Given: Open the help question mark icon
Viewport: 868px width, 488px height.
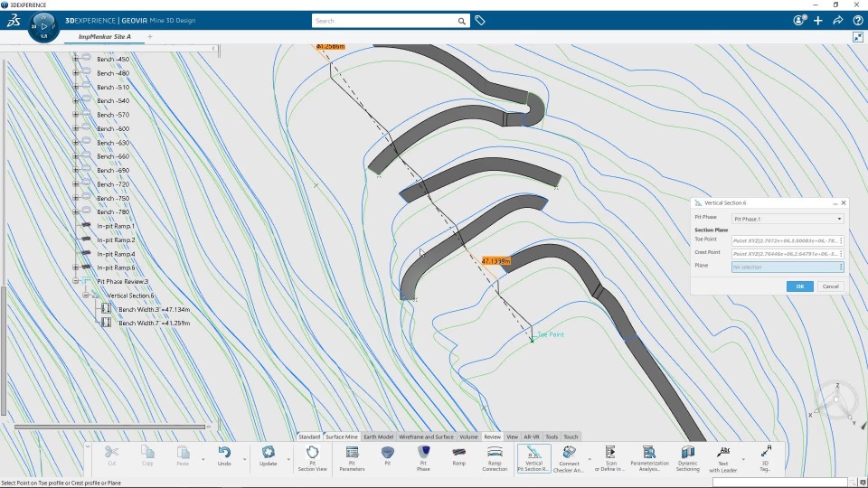Looking at the screenshot, I should coord(857,21).
